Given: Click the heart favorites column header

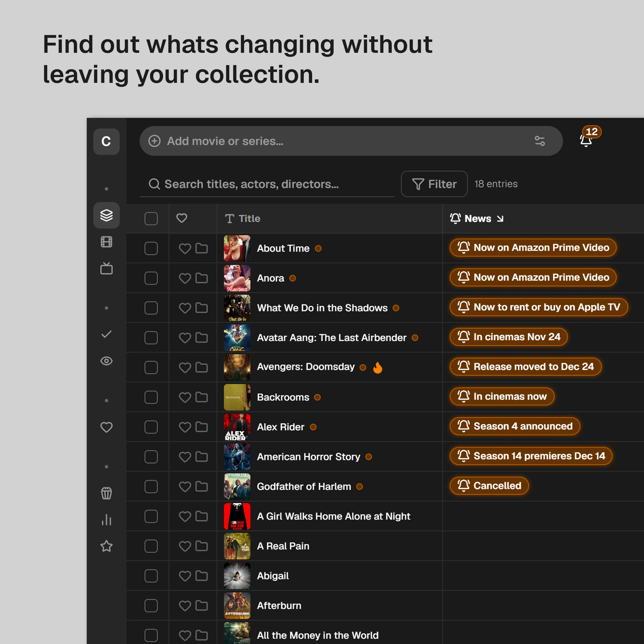Looking at the screenshot, I should pos(182,218).
